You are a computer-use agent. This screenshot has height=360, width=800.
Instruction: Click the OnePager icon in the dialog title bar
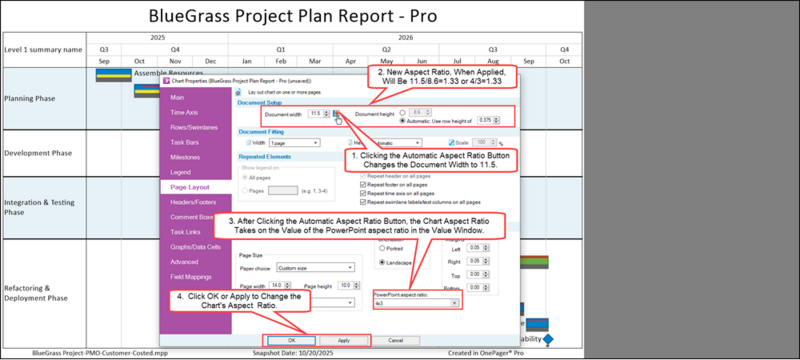tap(165, 81)
